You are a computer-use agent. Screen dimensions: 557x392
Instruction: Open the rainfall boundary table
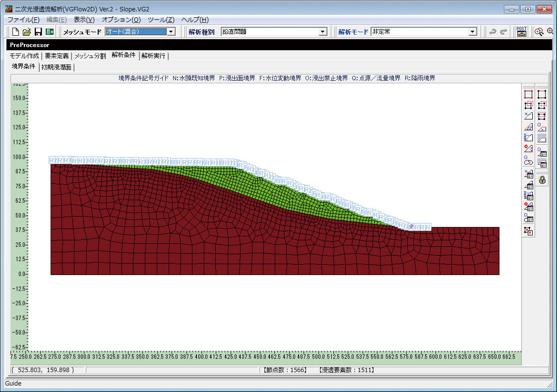(x=542, y=163)
